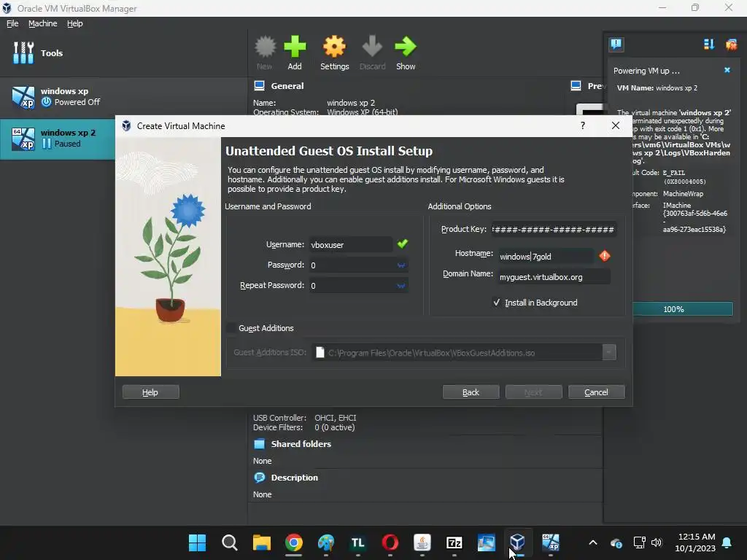This screenshot has width=747, height=560.
Task: Click the Password input field
Action: coord(352,265)
